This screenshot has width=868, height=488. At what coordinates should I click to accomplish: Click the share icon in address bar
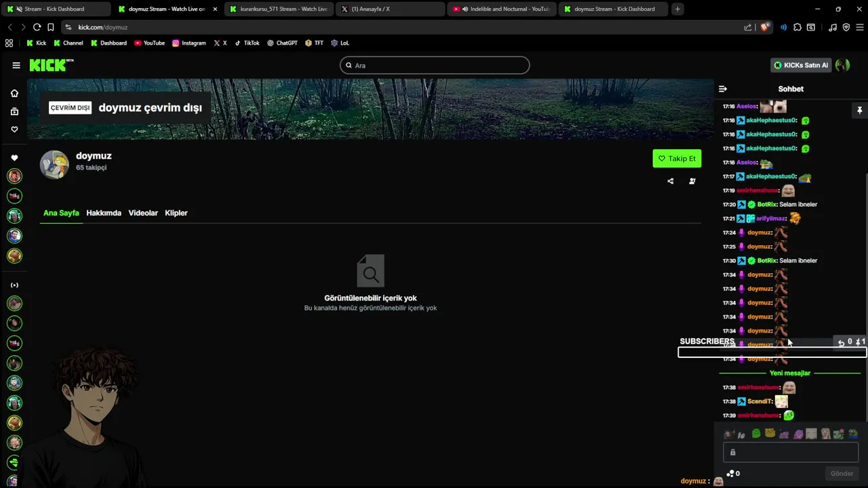(748, 27)
